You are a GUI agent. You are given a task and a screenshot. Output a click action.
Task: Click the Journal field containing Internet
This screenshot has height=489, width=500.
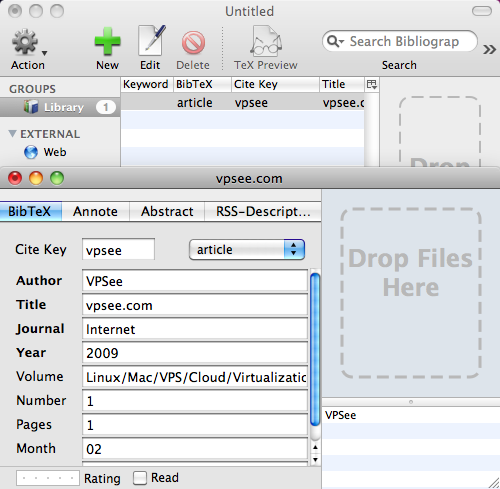[x=195, y=329]
